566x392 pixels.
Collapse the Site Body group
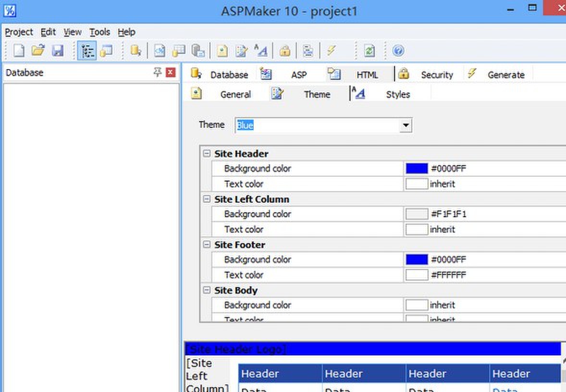point(207,290)
